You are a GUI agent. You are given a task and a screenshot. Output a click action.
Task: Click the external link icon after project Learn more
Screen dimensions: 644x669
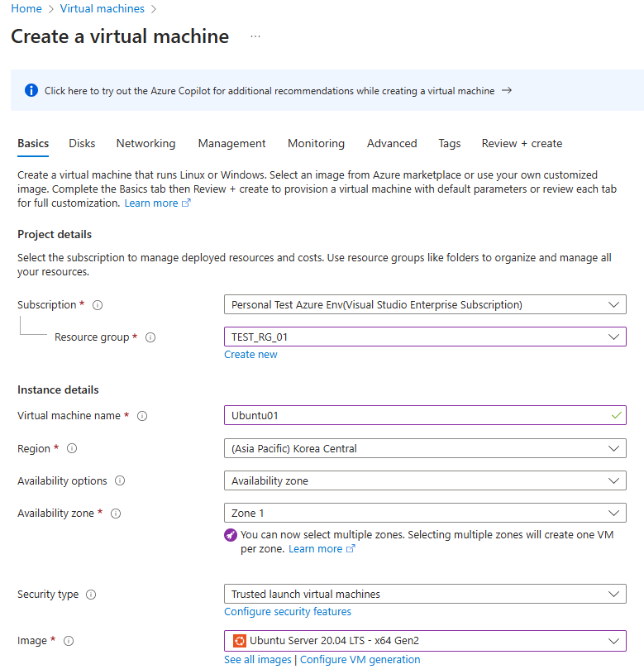[x=186, y=203]
